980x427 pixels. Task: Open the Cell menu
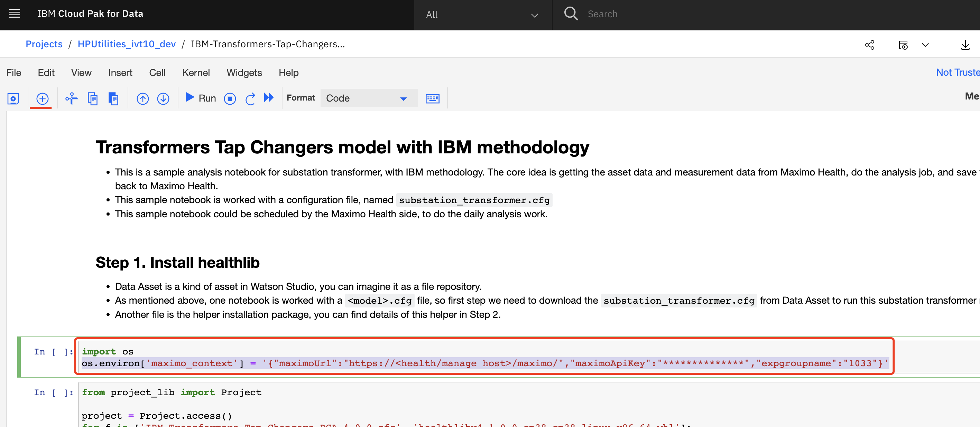tap(157, 73)
